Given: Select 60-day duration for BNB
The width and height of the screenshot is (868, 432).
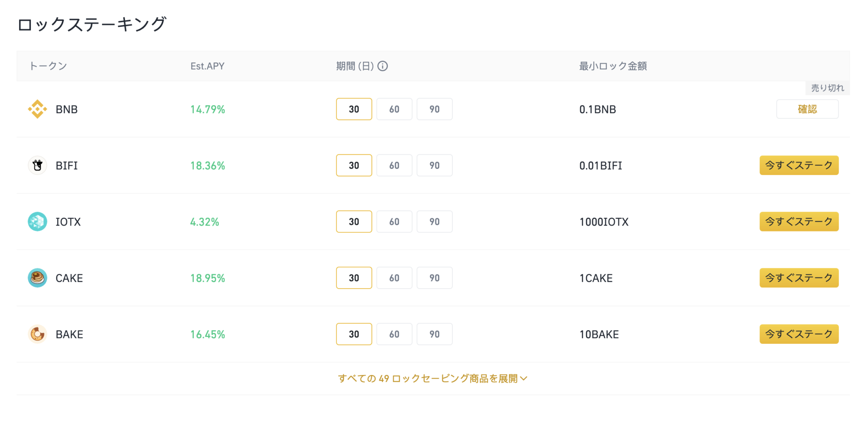Looking at the screenshot, I should tap(394, 109).
